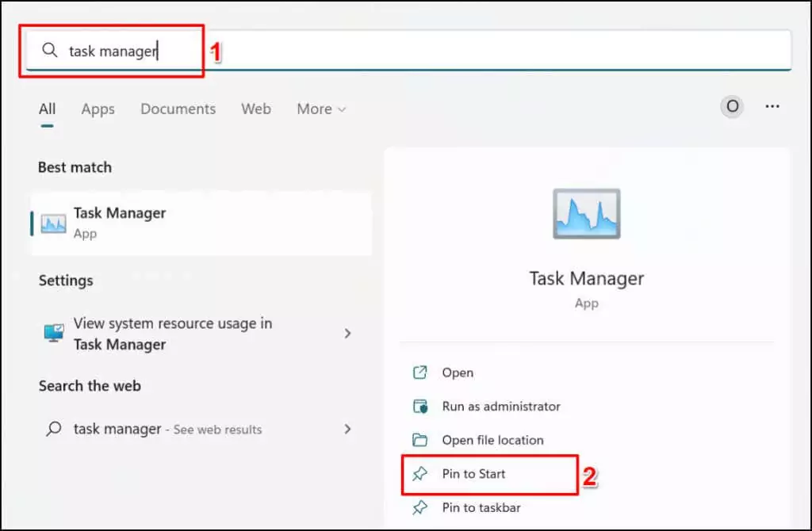Open task manager See web results entry
812x531 pixels.
pyautogui.click(x=201, y=429)
